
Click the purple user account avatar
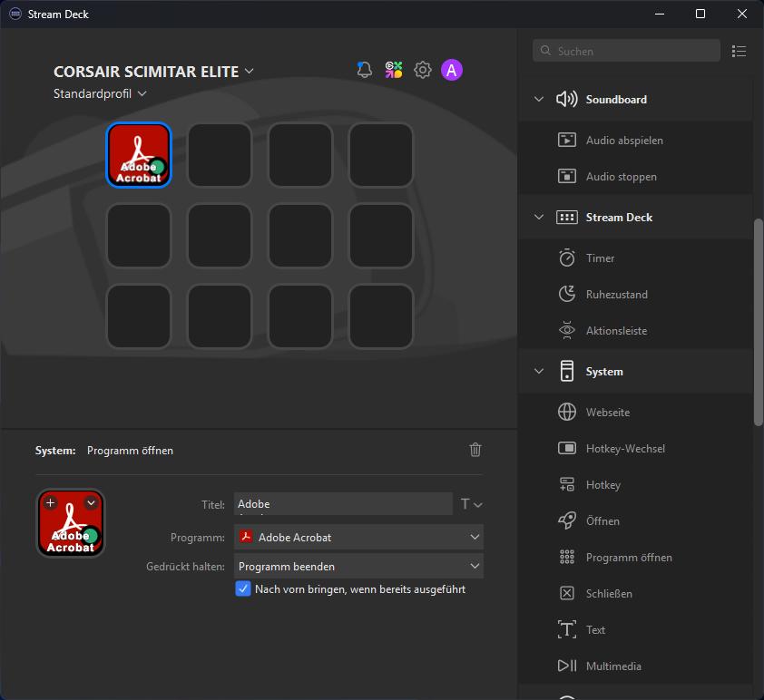[x=452, y=70]
